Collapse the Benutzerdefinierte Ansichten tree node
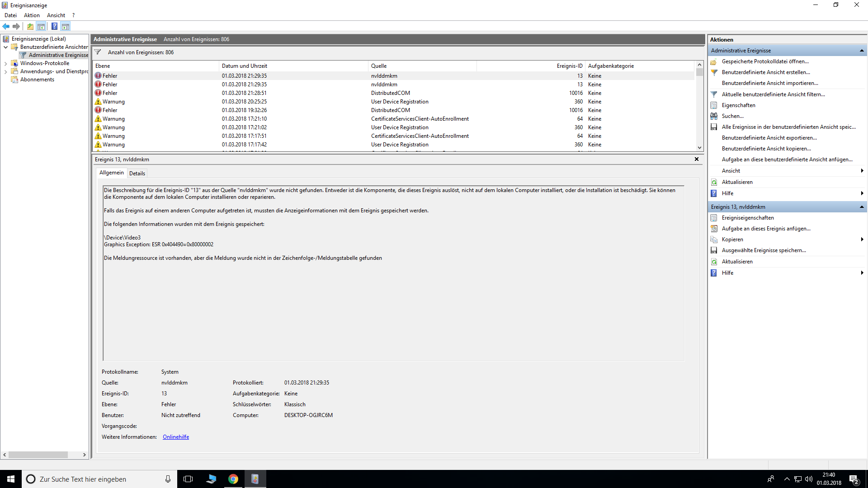Image resolution: width=868 pixels, height=488 pixels. tap(5, 47)
